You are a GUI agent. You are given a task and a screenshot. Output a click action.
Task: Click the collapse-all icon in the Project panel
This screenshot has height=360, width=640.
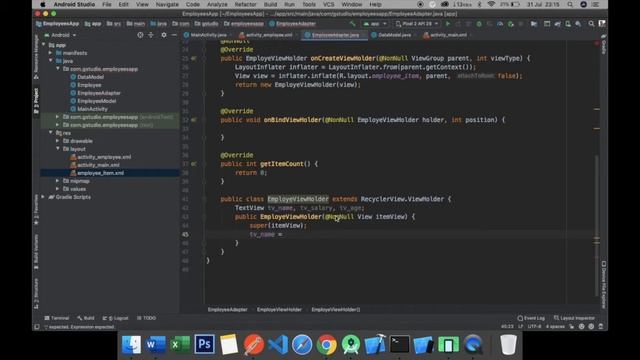coord(151,35)
